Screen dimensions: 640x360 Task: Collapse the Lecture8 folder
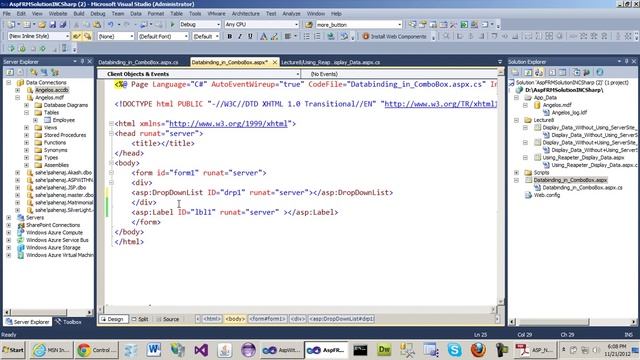coord(516,120)
